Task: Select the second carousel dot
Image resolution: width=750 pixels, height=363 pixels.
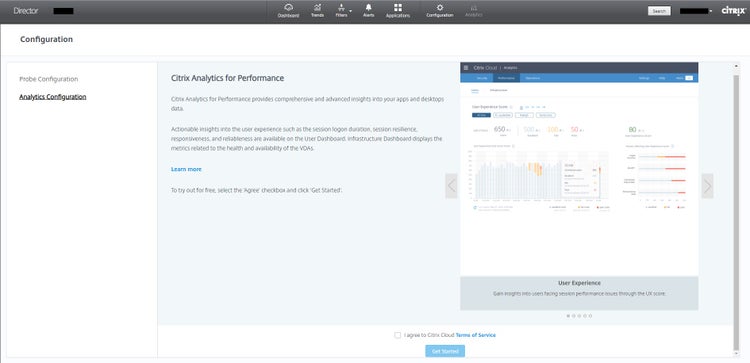Action: tap(574, 316)
